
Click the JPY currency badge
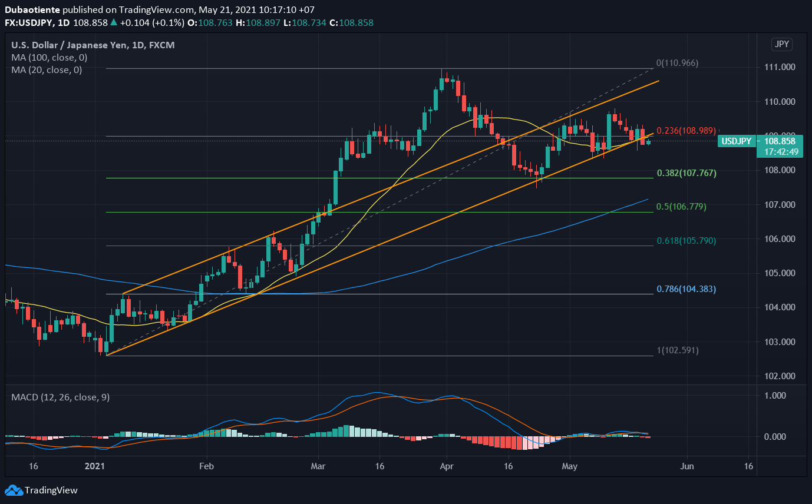[x=782, y=45]
